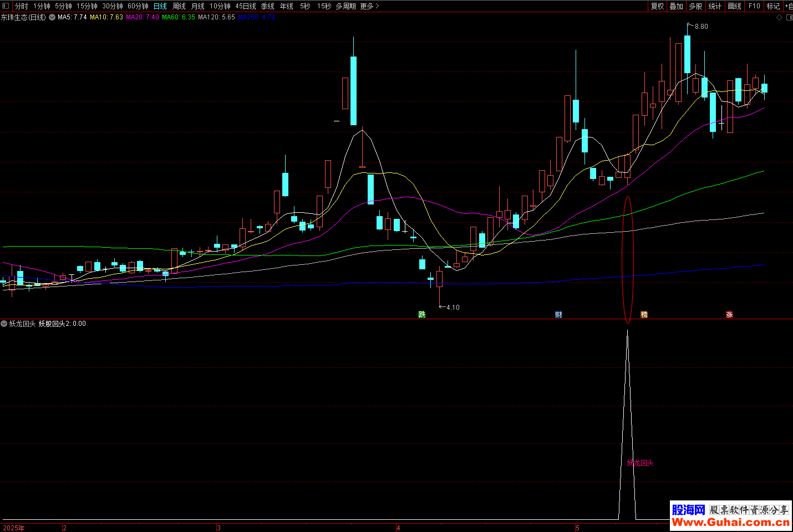The image size is (793, 532).
Task: Select the 日线 daily tab
Action: (x=160, y=6)
